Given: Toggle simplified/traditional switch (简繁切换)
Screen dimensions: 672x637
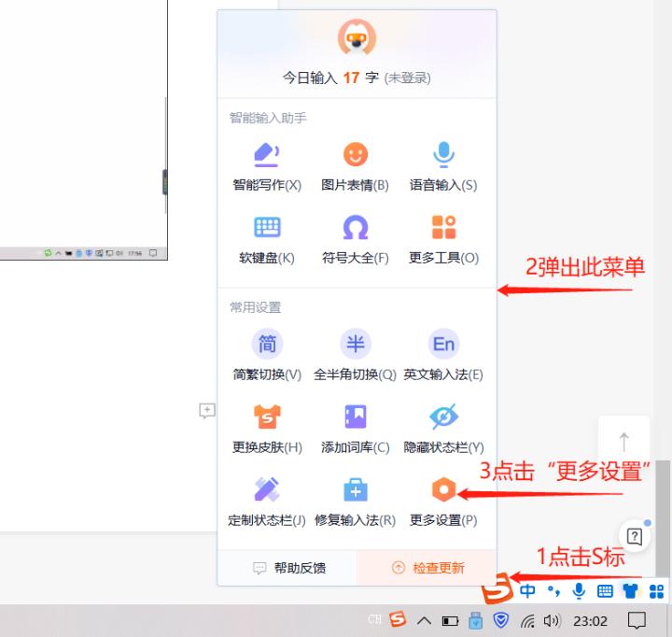Looking at the screenshot, I should pyautogui.click(x=267, y=356).
